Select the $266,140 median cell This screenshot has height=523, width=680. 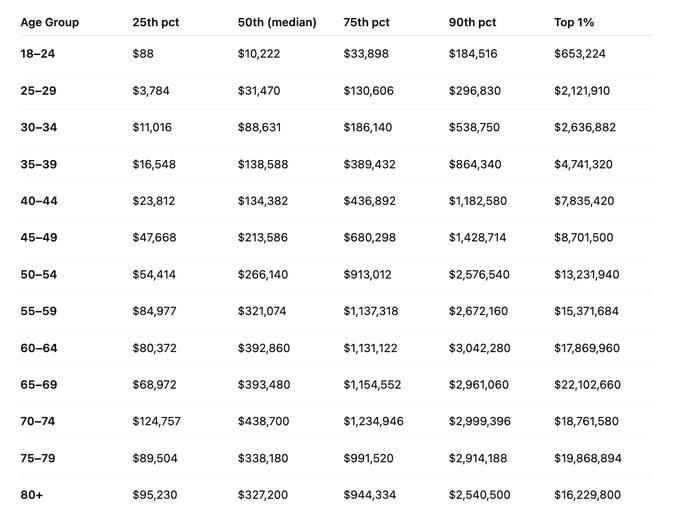tap(263, 274)
